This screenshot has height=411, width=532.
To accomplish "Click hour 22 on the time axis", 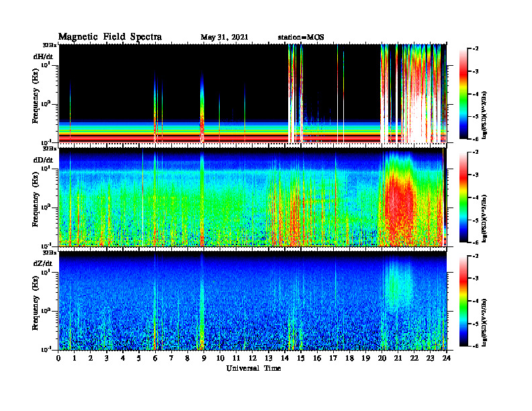I will pos(414,358).
